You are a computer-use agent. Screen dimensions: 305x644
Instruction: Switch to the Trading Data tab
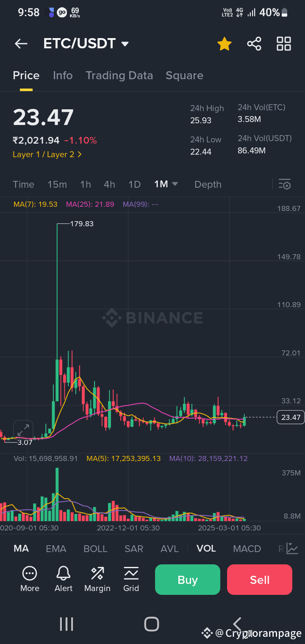[119, 75]
